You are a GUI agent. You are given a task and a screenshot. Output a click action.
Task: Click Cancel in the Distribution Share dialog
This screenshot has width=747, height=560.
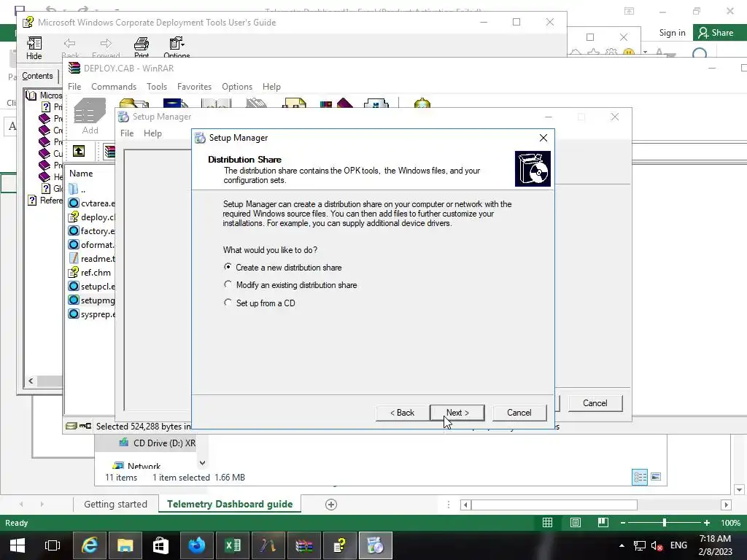coord(519,413)
